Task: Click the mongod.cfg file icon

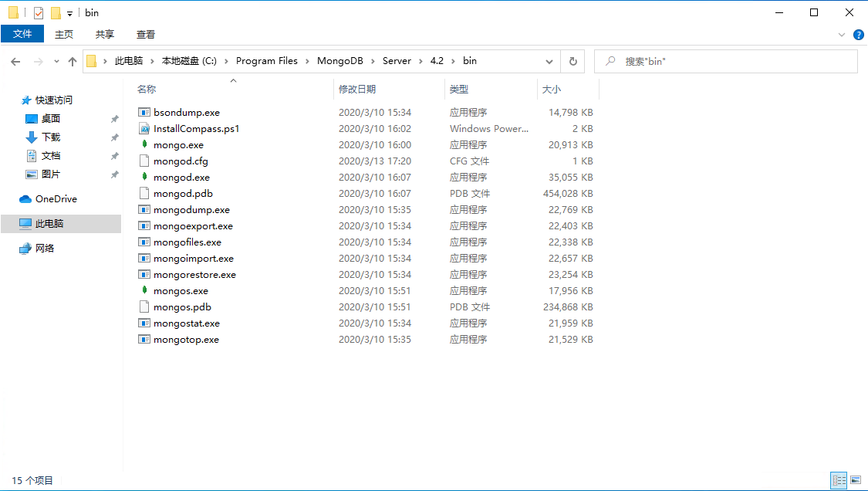Action: tap(144, 161)
